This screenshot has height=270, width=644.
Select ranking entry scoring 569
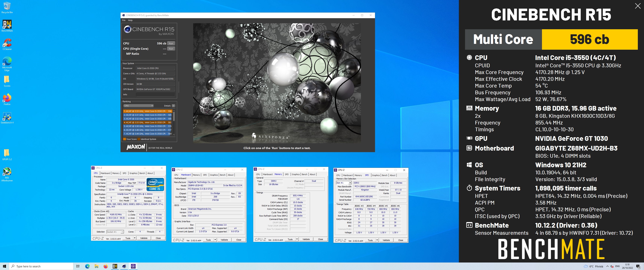coord(148,134)
